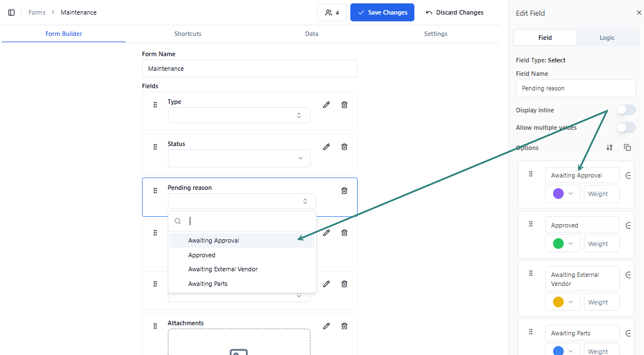Expand the Status select dropdown

(x=239, y=158)
